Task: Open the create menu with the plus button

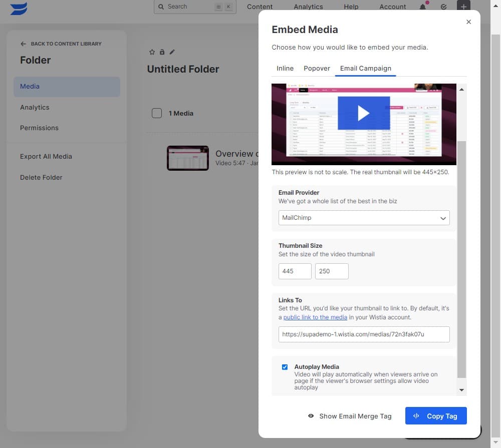Action: (463, 7)
